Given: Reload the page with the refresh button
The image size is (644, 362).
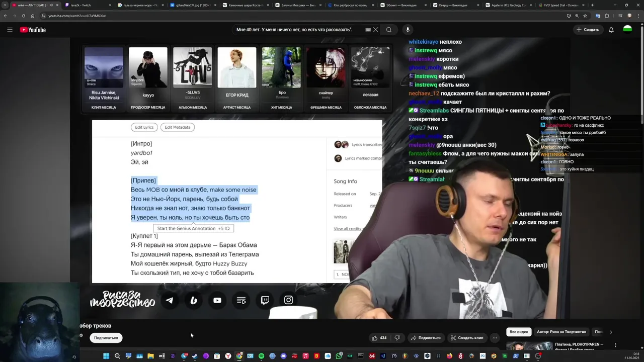Looking at the screenshot, I should coord(23,16).
